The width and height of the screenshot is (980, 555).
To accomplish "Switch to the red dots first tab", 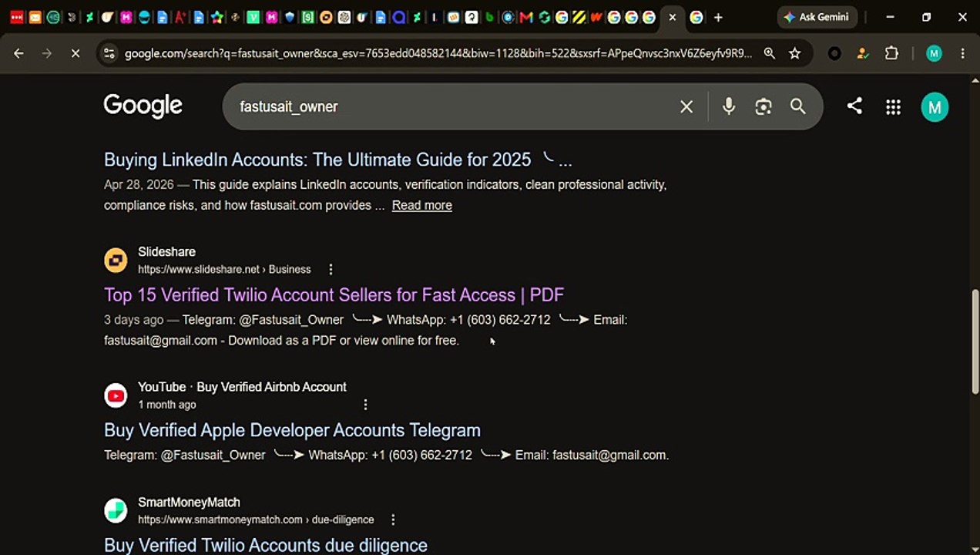I will click(16, 17).
